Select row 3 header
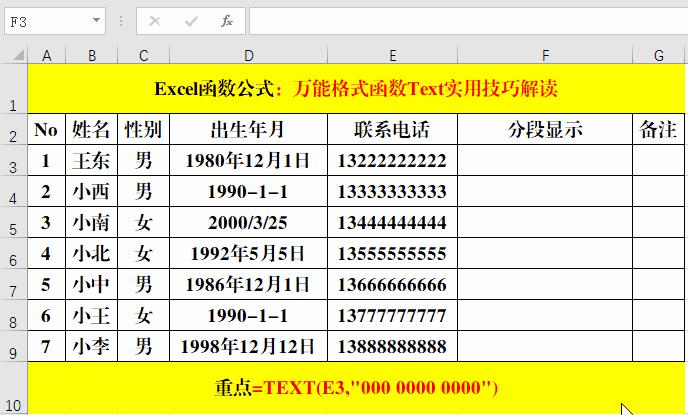 coord(13,161)
